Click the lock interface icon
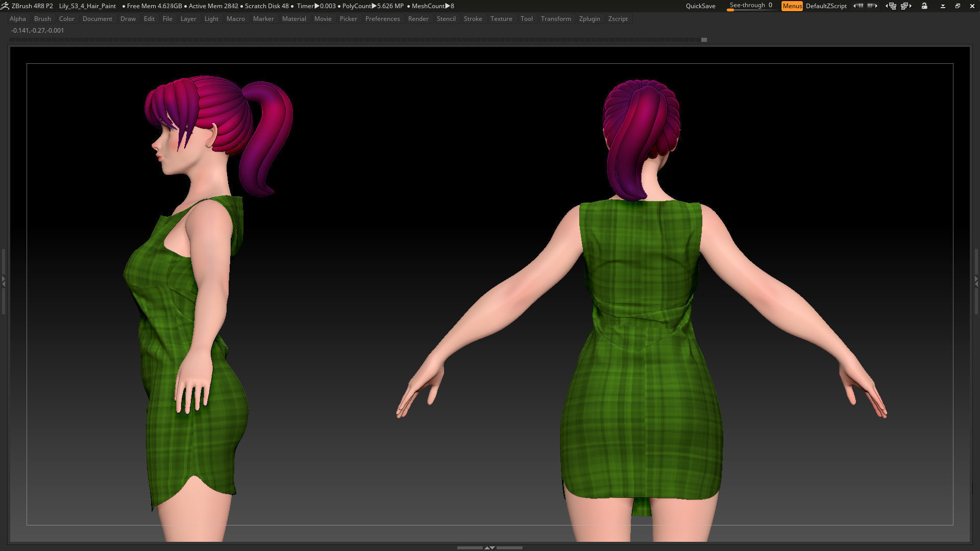Screen dimensions: 980x551 tap(924, 6)
